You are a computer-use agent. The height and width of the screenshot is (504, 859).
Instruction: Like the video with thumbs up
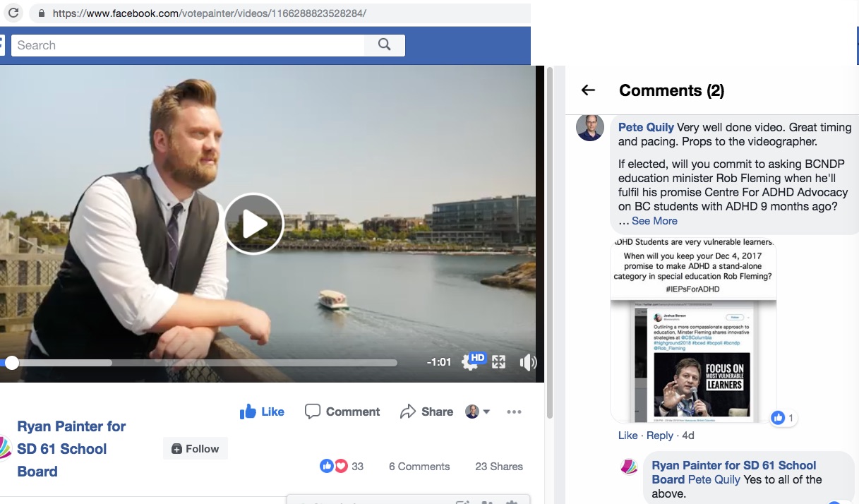click(x=262, y=412)
